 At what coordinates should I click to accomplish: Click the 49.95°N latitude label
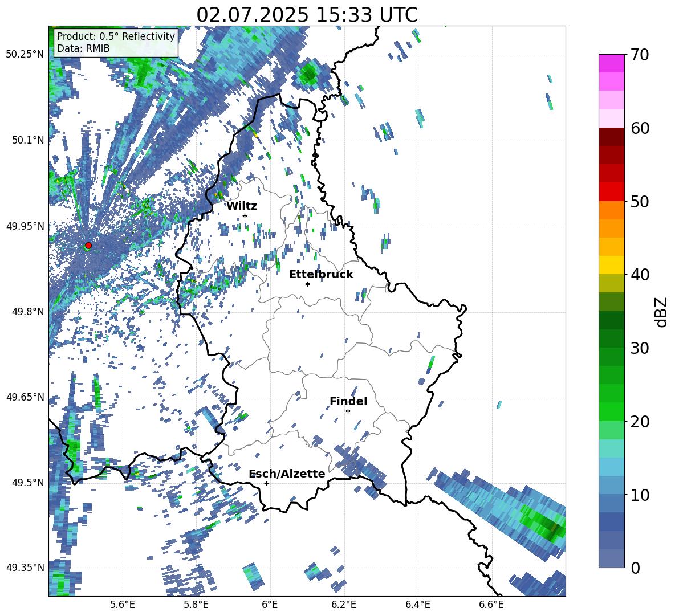(25, 226)
